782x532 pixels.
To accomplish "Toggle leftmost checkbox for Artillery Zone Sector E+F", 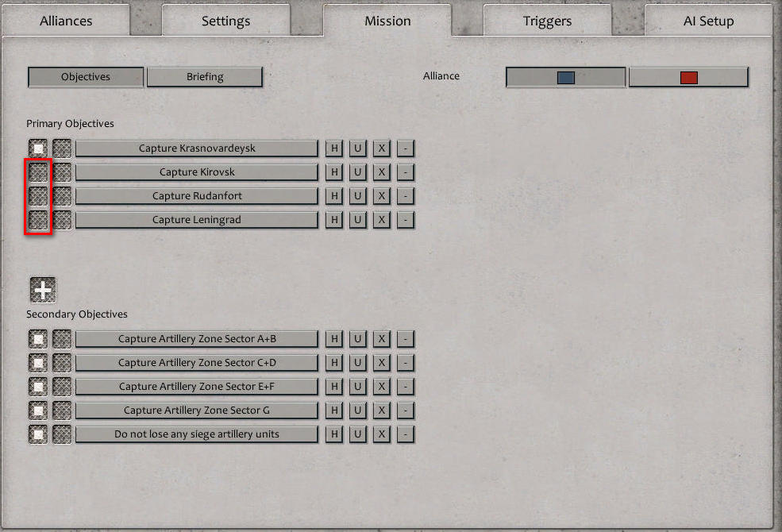I will 38,387.
